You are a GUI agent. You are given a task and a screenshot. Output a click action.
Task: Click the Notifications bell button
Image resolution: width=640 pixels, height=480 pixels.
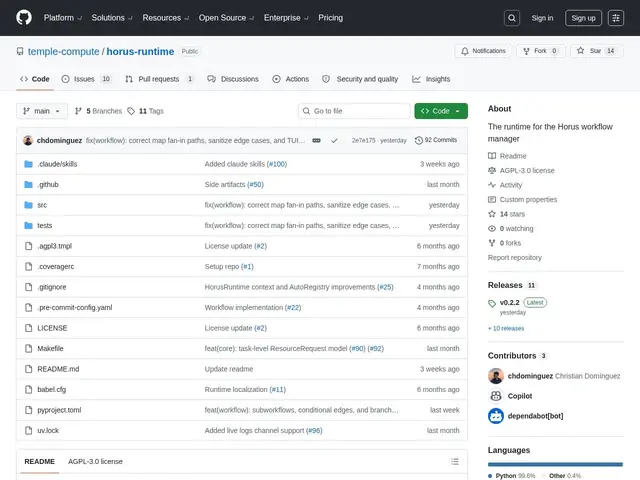pos(483,51)
